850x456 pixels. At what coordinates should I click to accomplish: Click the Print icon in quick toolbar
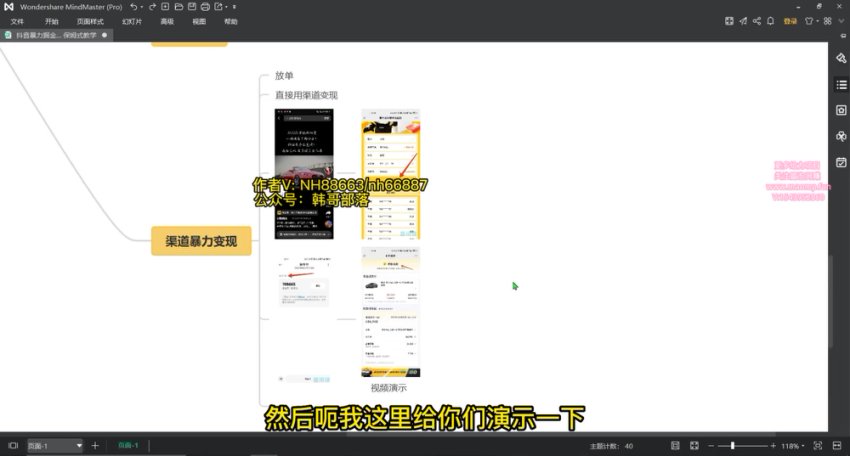point(205,7)
